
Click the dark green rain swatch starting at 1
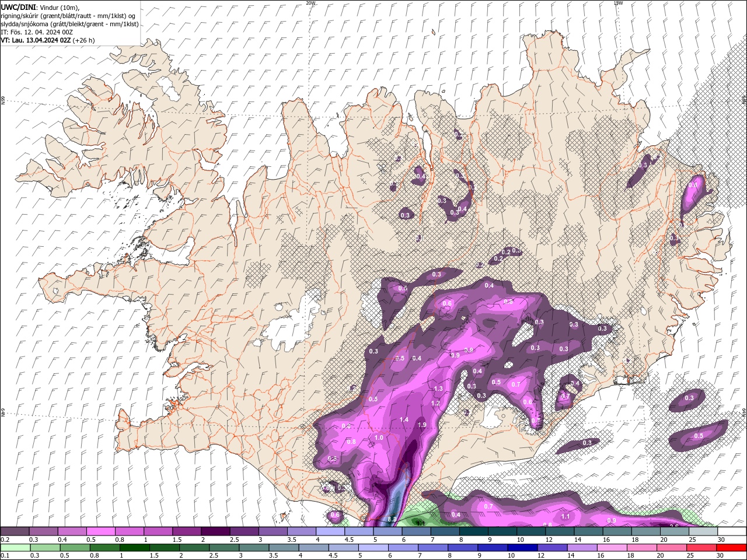click(x=134, y=548)
